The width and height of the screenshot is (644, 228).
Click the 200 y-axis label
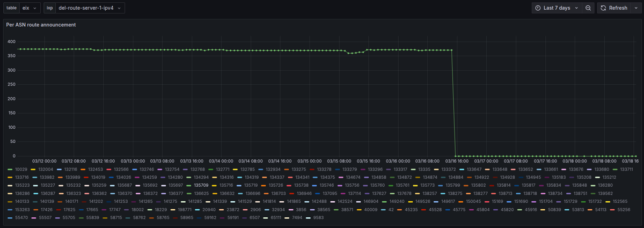(11, 99)
